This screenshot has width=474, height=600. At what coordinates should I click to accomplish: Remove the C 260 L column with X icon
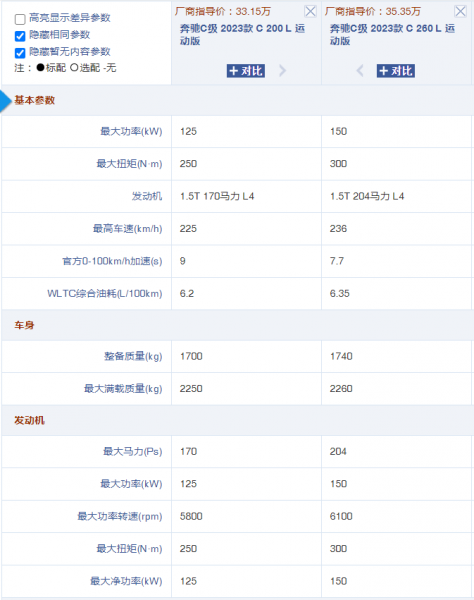click(460, 11)
